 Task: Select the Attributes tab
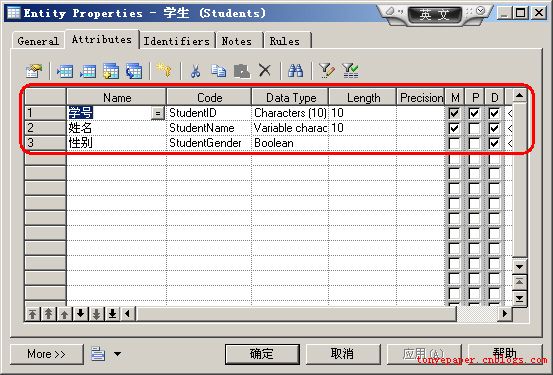click(x=102, y=39)
